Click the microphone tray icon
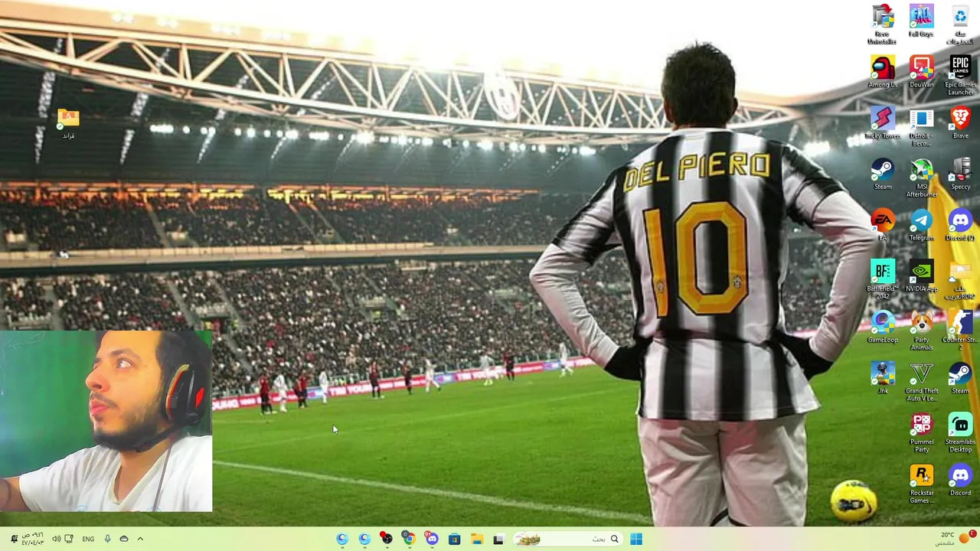Viewport: 980px width, 551px height. click(x=107, y=539)
